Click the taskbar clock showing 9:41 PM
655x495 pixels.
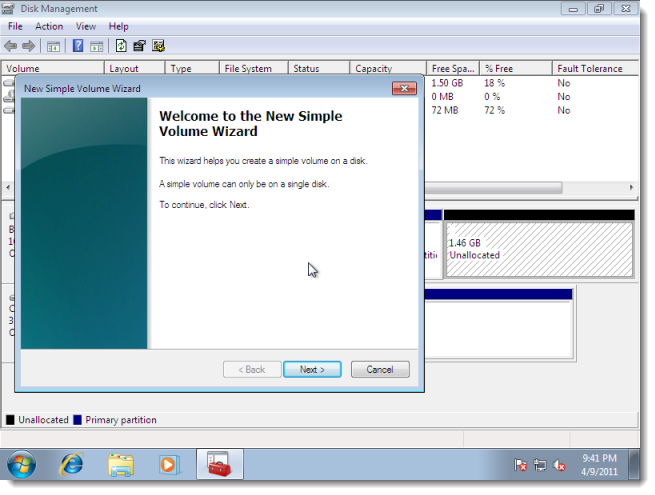(599, 465)
